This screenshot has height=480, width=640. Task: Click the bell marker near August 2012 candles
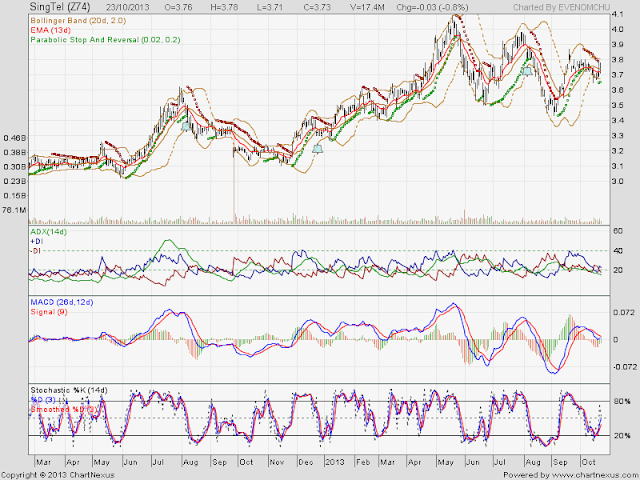[186, 127]
